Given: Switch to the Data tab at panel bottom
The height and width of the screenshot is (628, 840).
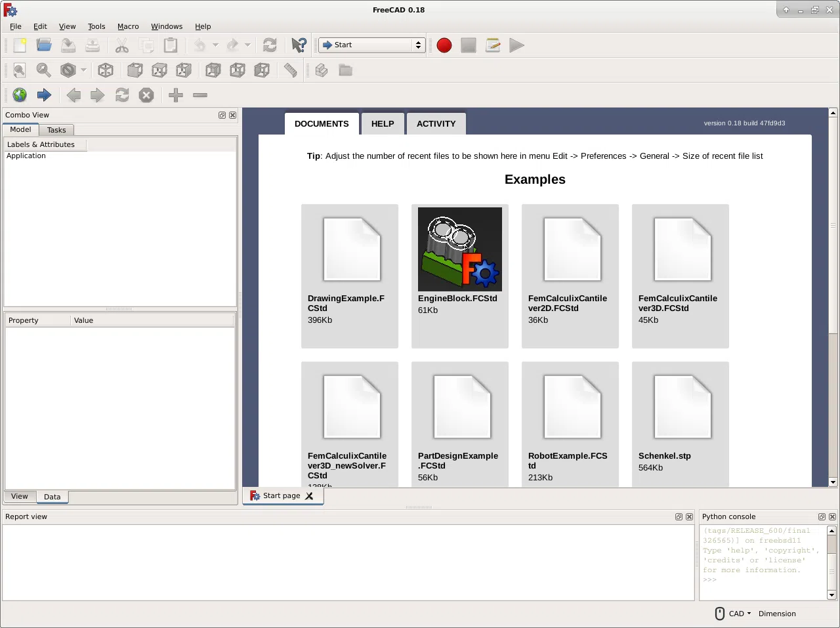Looking at the screenshot, I should point(52,497).
